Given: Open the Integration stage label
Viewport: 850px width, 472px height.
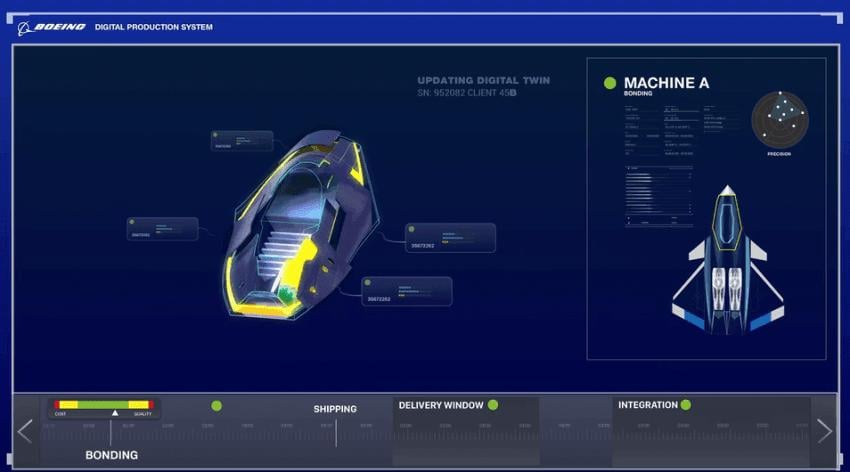Looking at the screenshot, I should pyautogui.click(x=647, y=405).
